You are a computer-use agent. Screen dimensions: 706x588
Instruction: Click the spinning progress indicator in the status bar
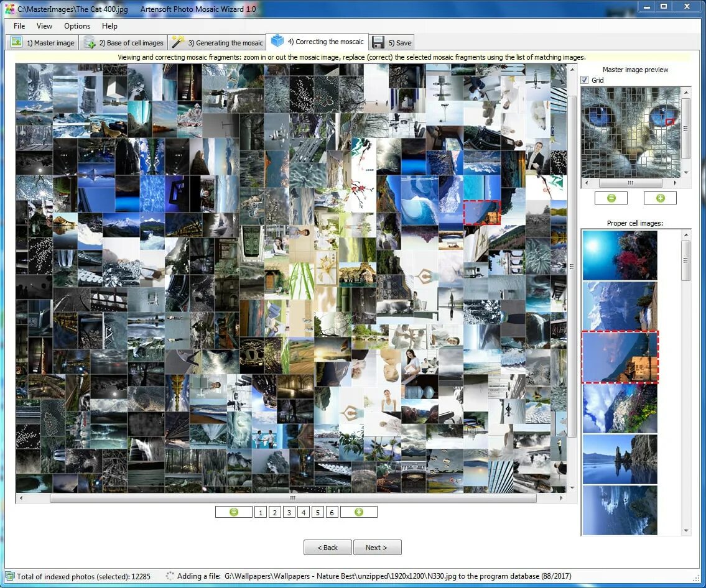170,576
